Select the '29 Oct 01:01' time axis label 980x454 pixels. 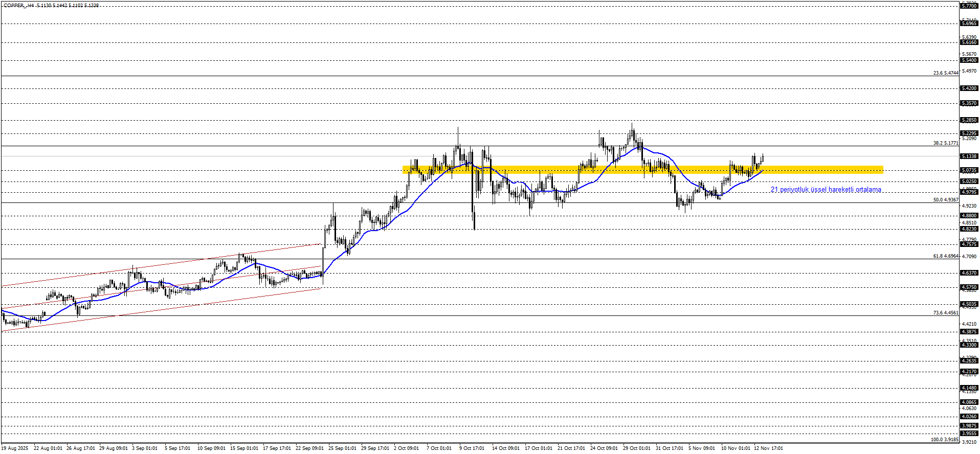click(636, 448)
